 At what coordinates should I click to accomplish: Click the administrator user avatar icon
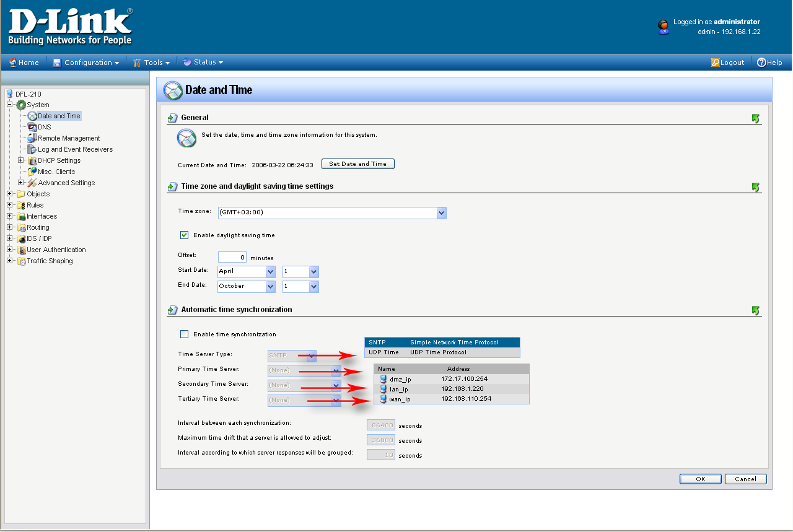(664, 27)
